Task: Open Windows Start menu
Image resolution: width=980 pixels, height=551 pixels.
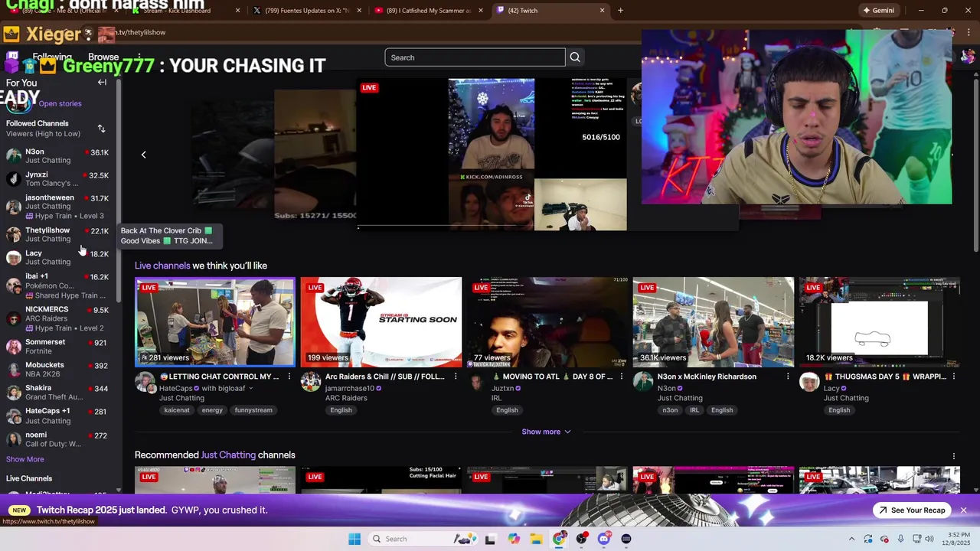Action: coord(354,539)
